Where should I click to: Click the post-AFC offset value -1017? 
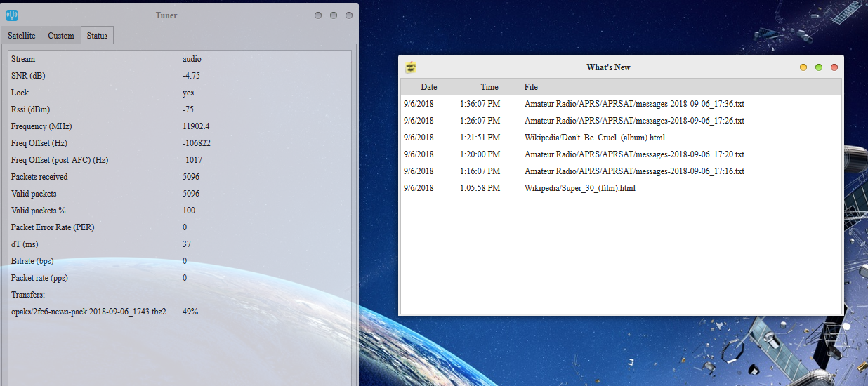(x=192, y=160)
